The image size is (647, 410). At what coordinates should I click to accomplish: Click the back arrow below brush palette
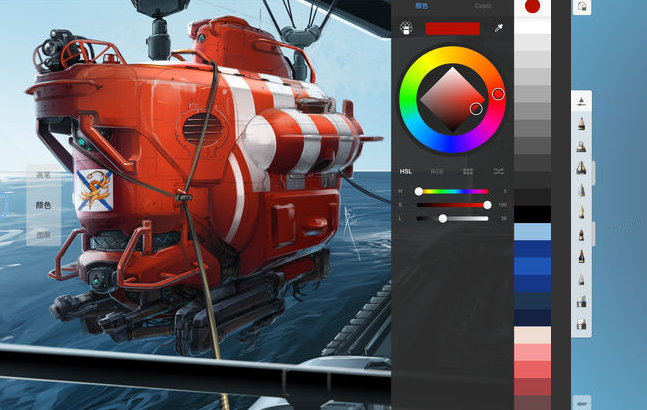coord(582,403)
